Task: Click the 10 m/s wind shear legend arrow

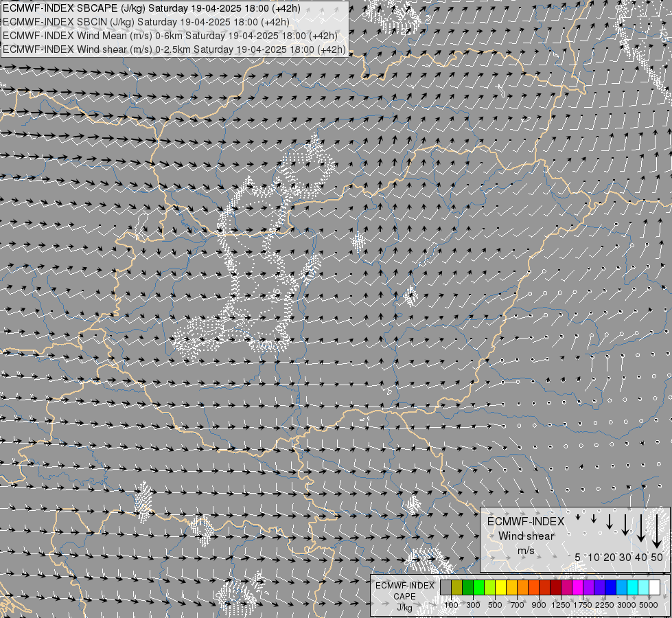Action: [594, 518]
